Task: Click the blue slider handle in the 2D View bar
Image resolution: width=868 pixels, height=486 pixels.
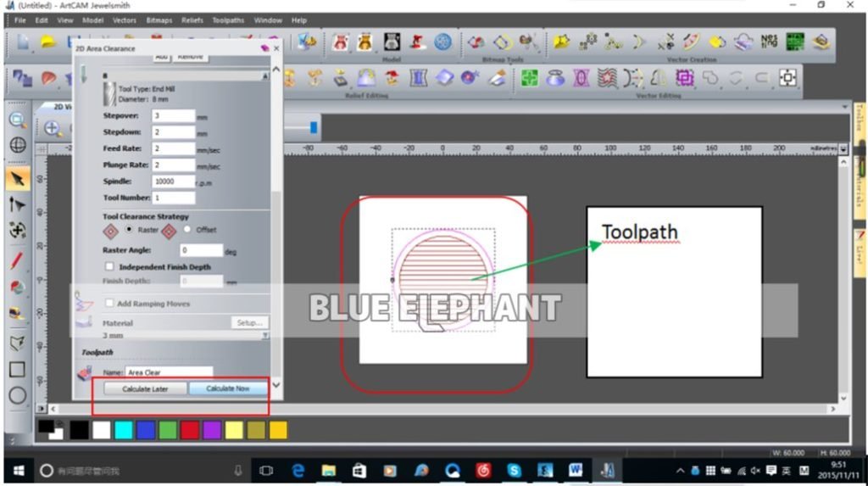Action: 314,127
